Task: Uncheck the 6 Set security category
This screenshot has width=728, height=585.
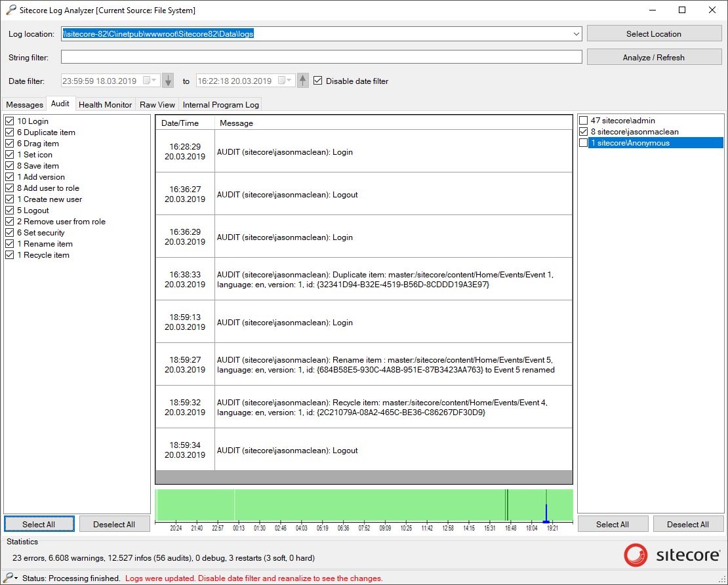Action: click(10, 233)
